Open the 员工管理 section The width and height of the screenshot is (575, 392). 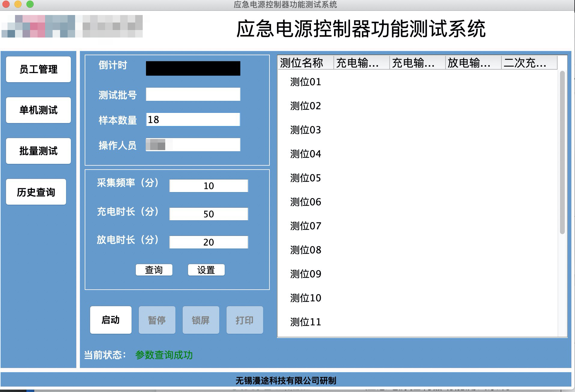[x=38, y=69]
